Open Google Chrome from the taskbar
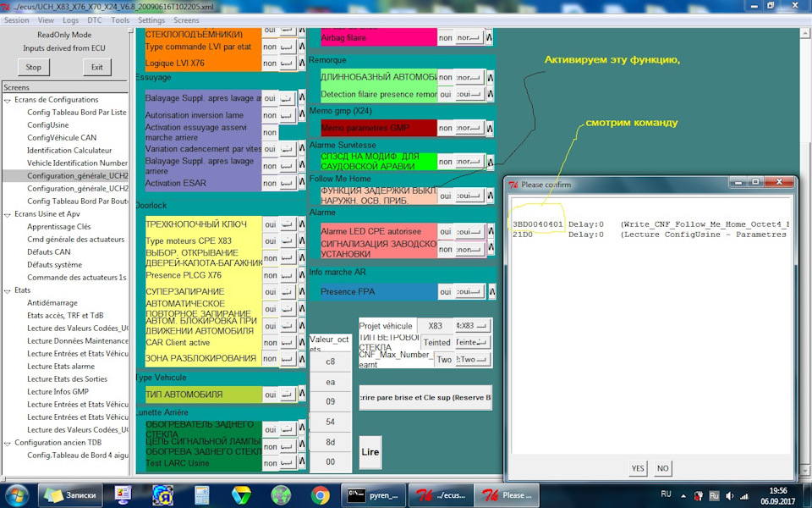 click(x=320, y=495)
